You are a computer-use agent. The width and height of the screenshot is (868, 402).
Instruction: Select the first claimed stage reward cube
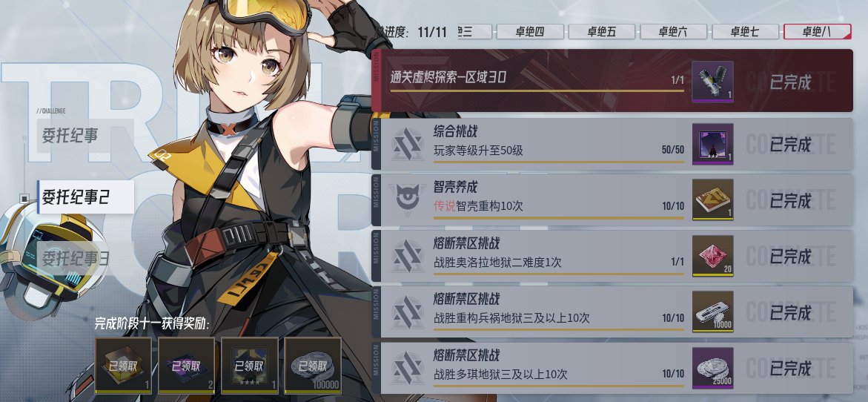click(124, 366)
